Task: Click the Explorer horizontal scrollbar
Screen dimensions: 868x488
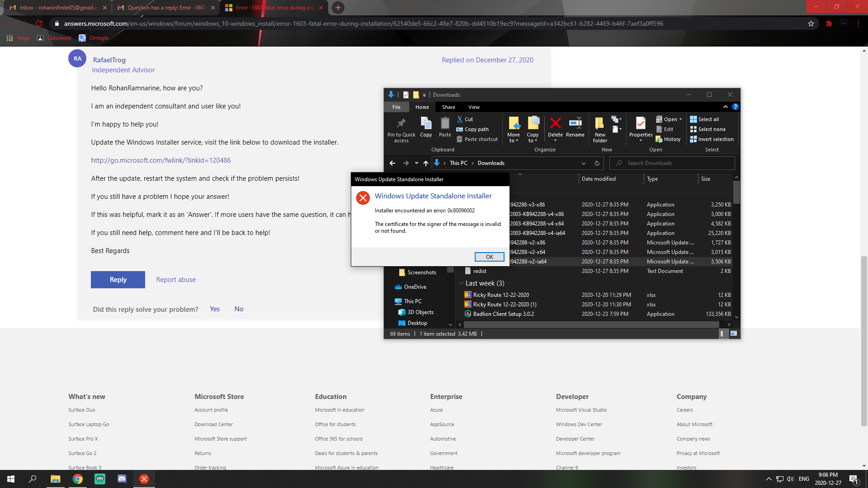Action: pos(588,324)
